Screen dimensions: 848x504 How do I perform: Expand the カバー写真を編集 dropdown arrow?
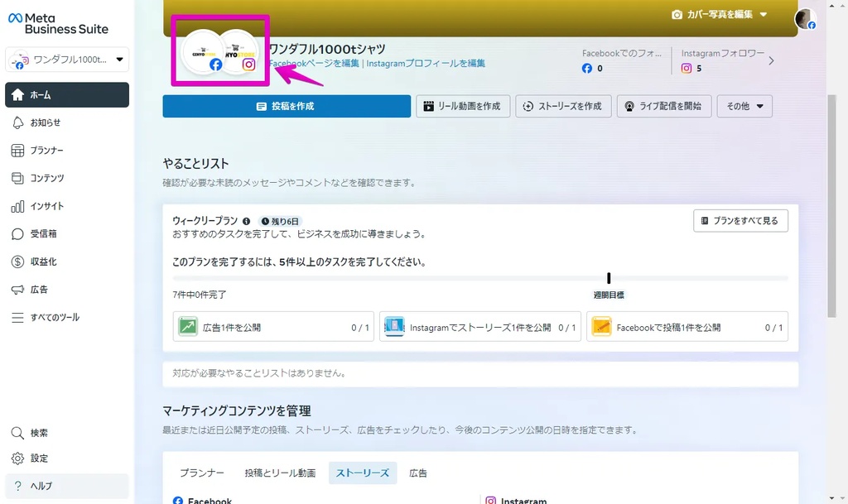[x=764, y=15]
